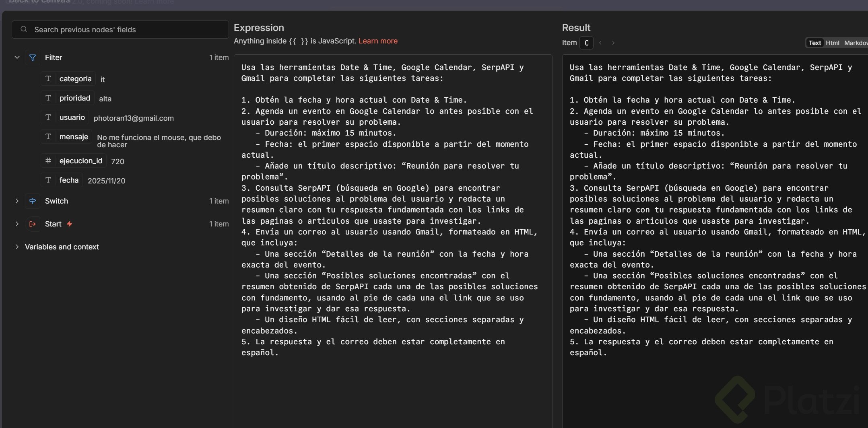Go to the previous result item
The image size is (868, 428).
coord(600,43)
